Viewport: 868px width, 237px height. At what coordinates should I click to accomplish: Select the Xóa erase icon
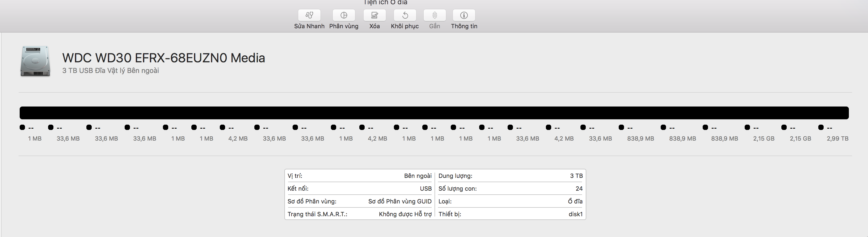374,15
